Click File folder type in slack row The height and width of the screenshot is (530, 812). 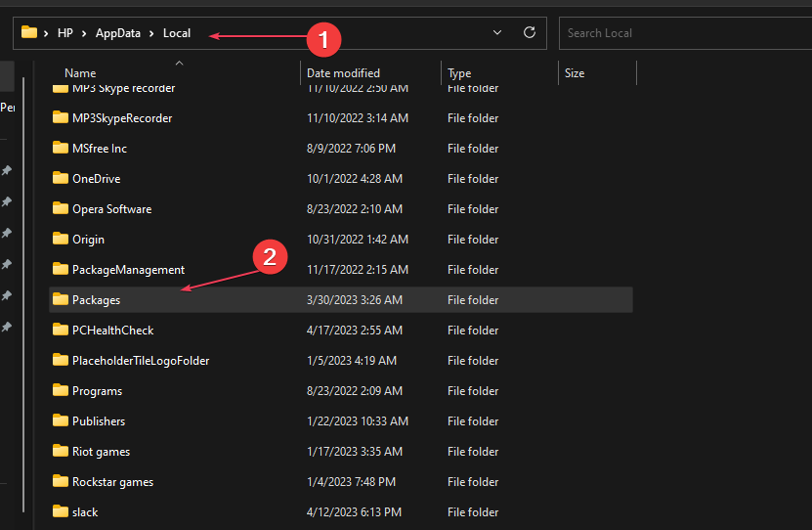coord(473,511)
